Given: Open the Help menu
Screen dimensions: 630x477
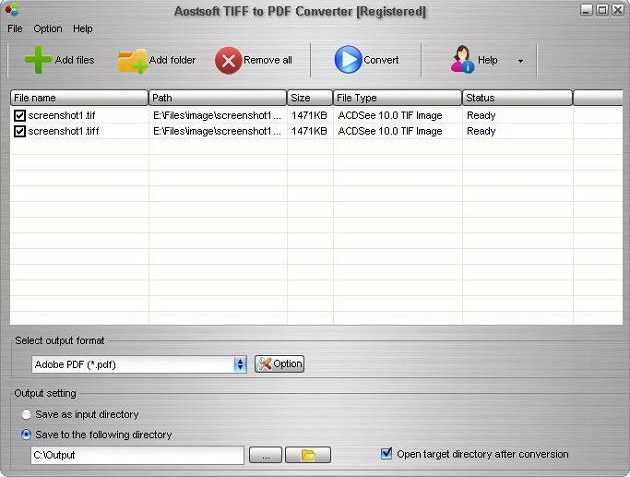Looking at the screenshot, I should tap(83, 29).
